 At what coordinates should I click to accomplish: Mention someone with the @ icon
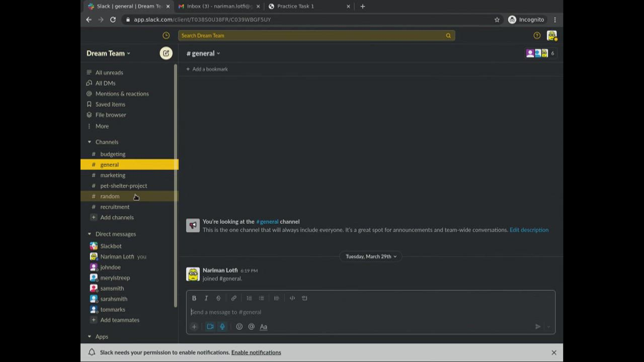252,327
